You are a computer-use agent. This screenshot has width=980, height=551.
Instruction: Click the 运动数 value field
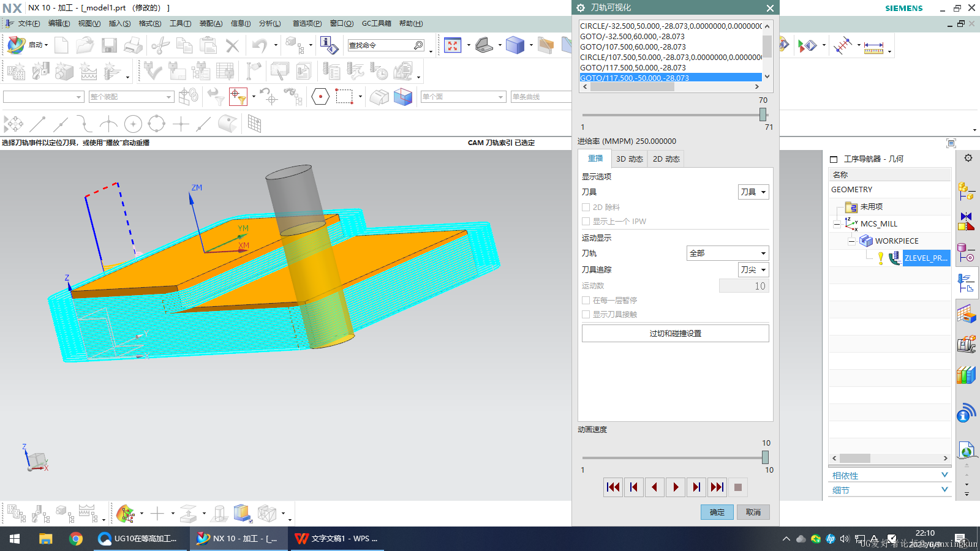[744, 286]
